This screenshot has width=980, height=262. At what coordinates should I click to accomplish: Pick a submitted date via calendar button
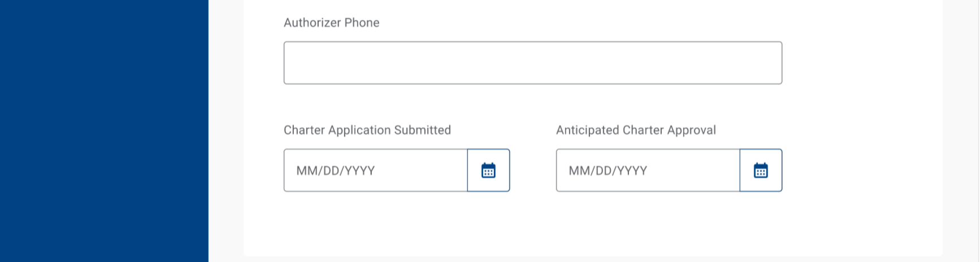[x=488, y=171]
